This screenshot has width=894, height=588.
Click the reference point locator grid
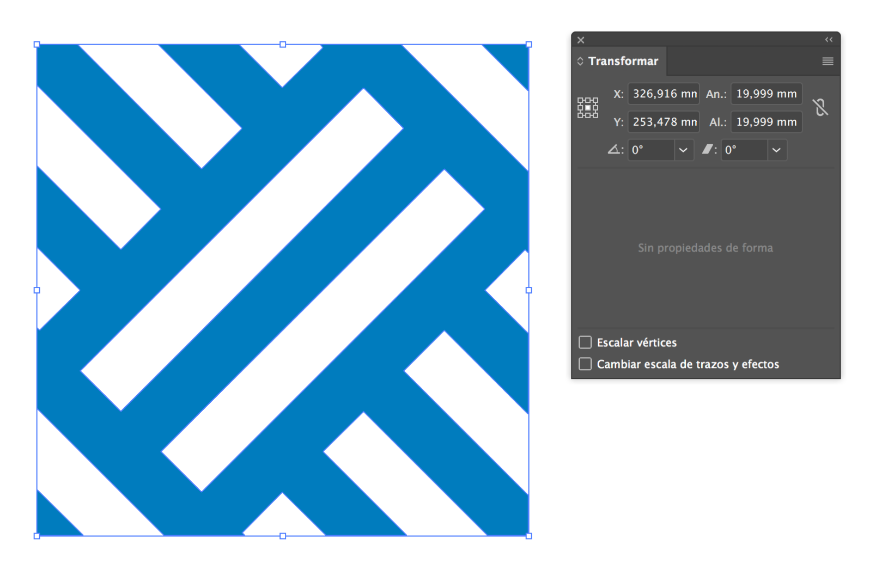(588, 108)
